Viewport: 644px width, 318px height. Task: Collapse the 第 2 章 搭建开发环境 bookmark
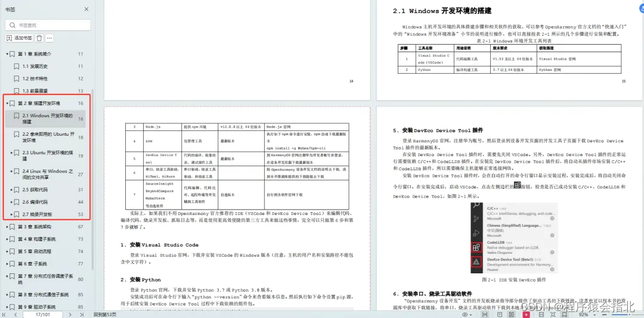7,104
